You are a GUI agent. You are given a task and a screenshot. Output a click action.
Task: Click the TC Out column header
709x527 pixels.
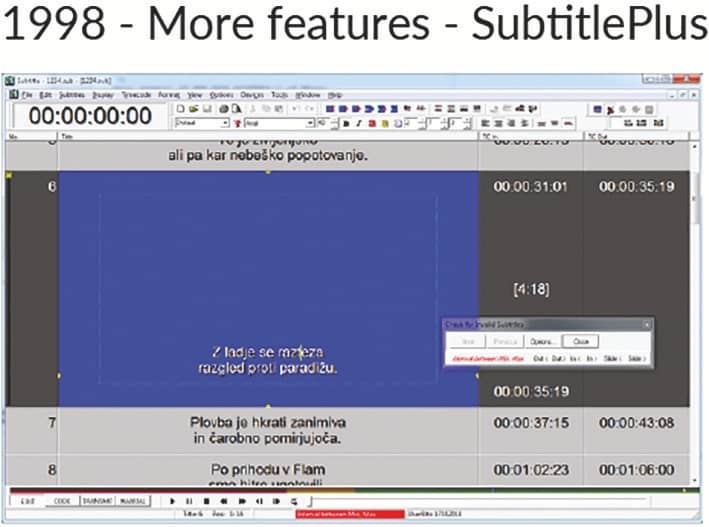637,136
